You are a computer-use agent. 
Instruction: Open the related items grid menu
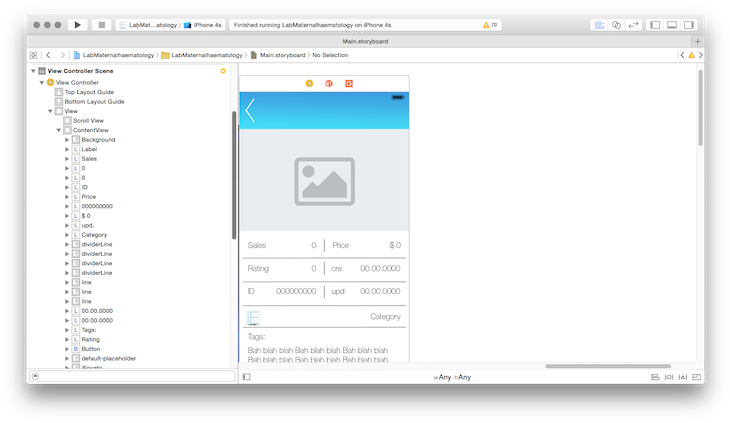point(33,55)
